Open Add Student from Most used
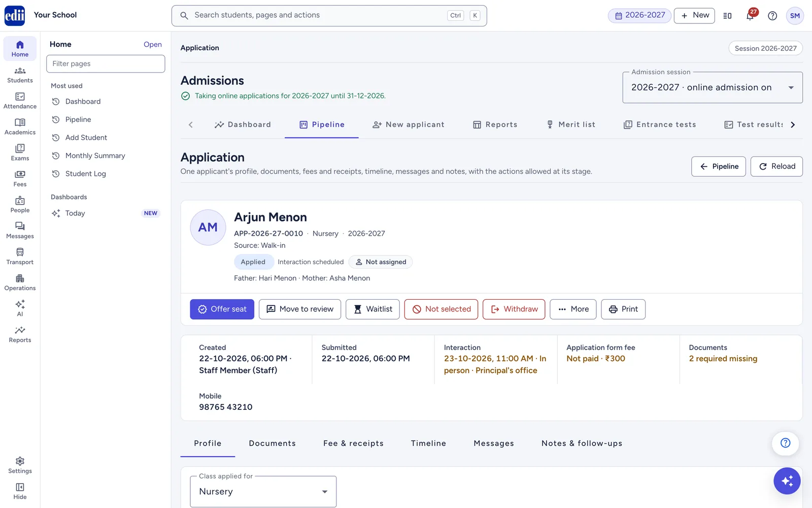The width and height of the screenshot is (812, 508). click(106, 138)
